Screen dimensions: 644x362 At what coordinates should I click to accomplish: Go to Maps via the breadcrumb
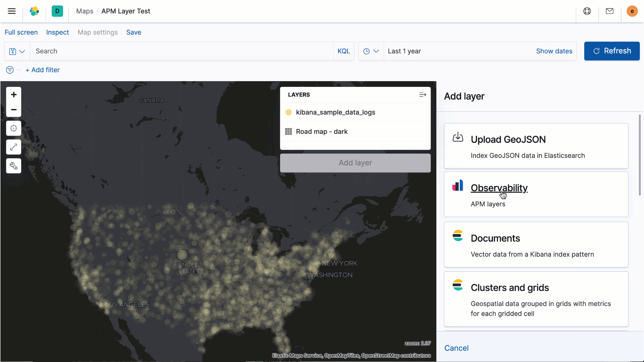84,11
